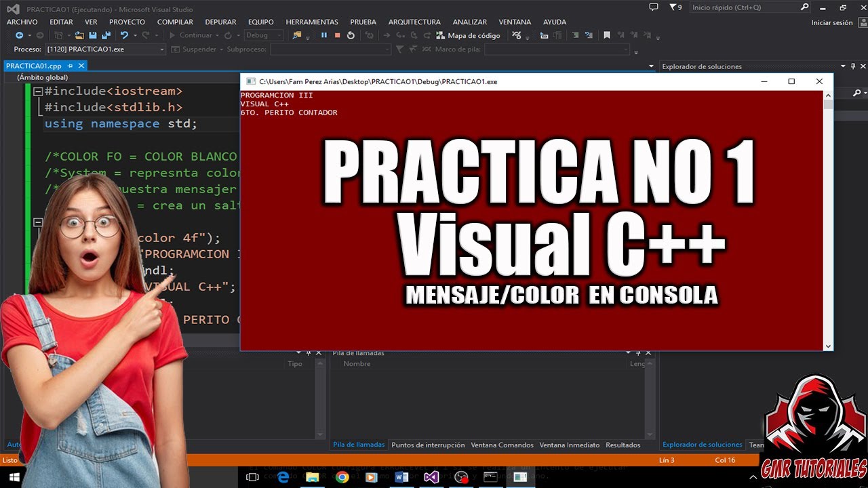Click the Undo arrow icon
The height and width of the screenshot is (488, 868).
point(125,35)
